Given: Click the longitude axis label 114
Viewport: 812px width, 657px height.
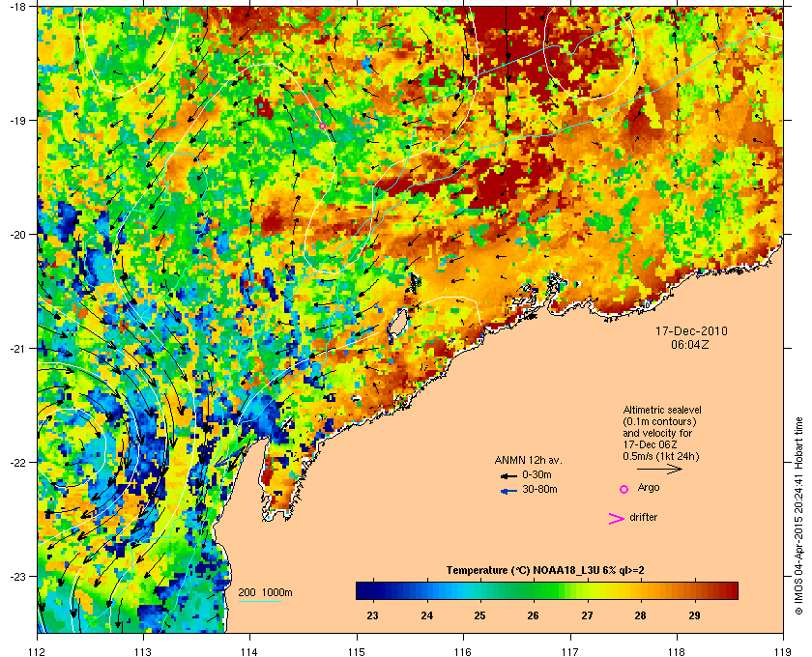Looking at the screenshot, I should coord(249,651).
